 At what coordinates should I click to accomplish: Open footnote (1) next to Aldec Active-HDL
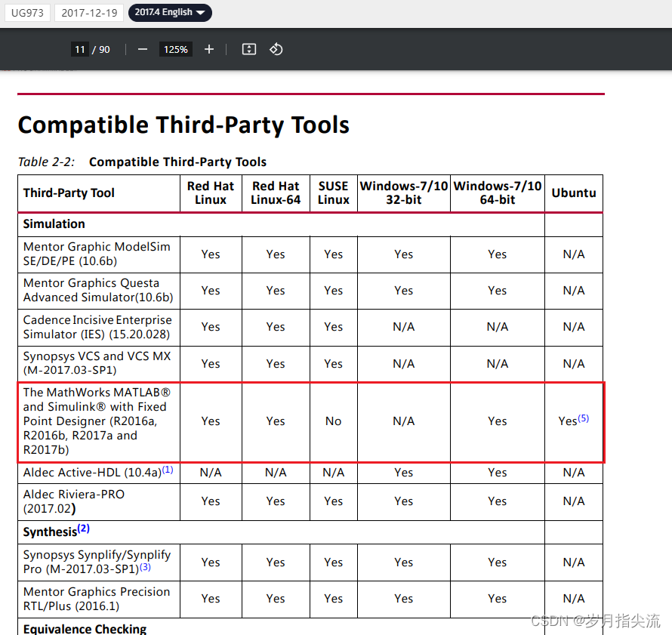pos(168,470)
